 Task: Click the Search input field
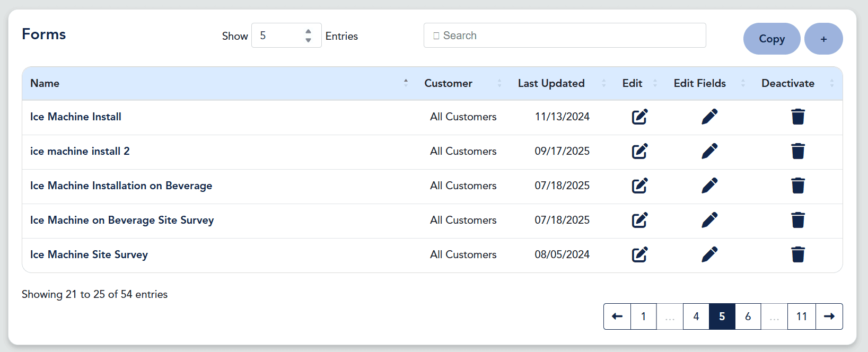click(x=565, y=36)
